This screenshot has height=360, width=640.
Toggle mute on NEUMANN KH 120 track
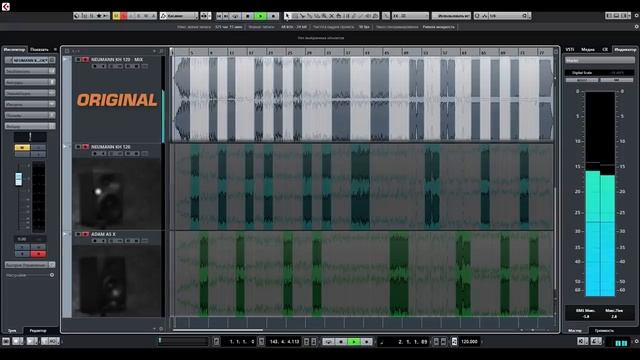pyautogui.click(x=78, y=147)
